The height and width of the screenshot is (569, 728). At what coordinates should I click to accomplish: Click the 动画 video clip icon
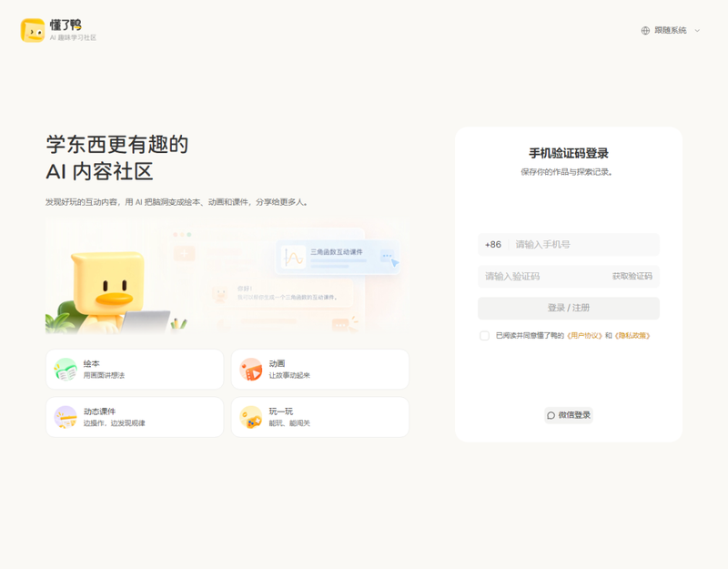pos(251,370)
